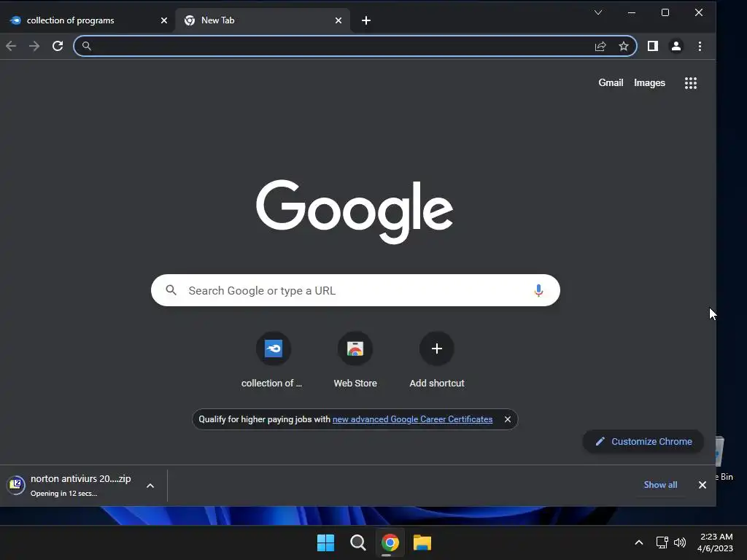Close the 'collection of programs' tab
This screenshot has height=560, width=747.
coord(164,20)
